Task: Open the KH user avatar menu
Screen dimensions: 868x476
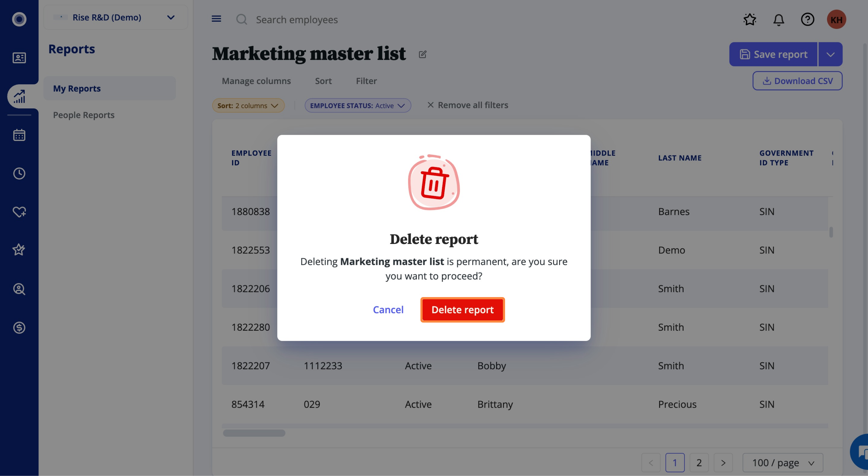Action: click(x=836, y=20)
